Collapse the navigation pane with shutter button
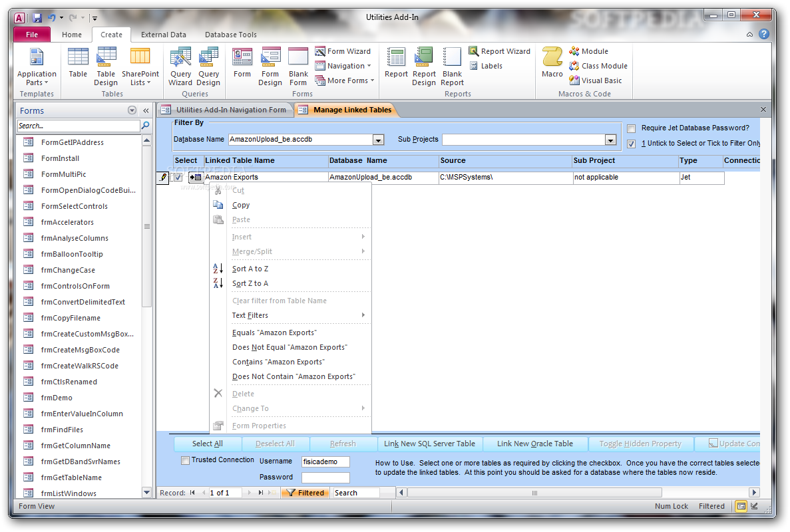 [x=146, y=111]
